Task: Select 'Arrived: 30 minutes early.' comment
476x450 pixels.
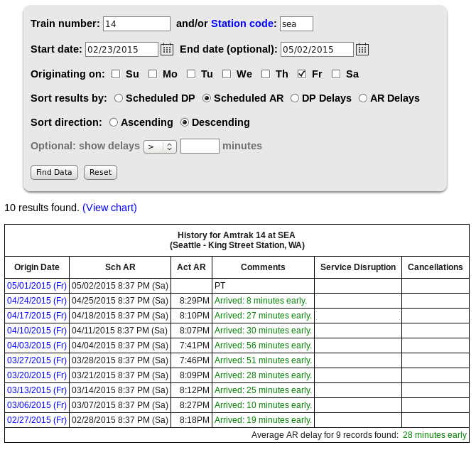Action: click(263, 331)
